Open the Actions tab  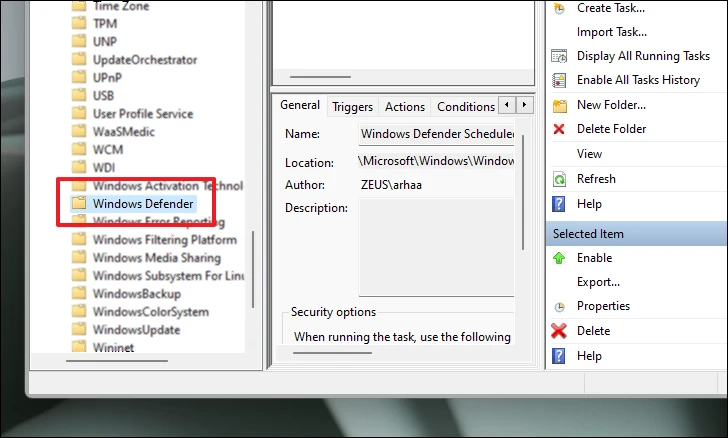coord(405,107)
